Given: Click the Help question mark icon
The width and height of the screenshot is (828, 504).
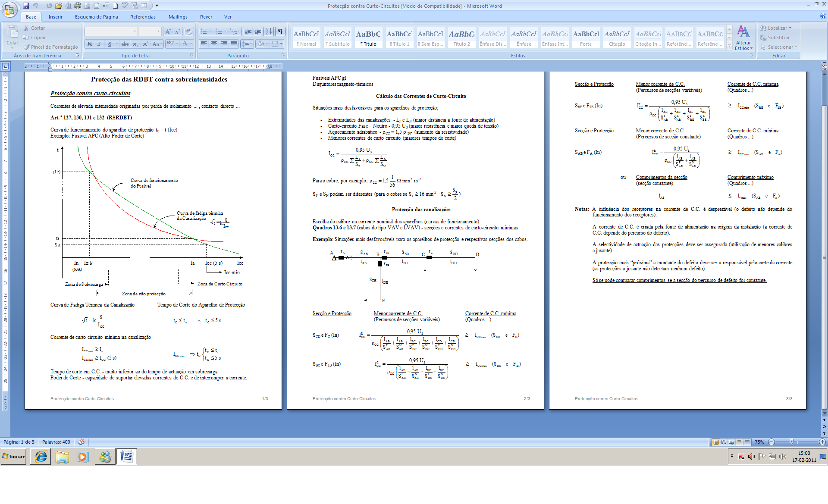Looking at the screenshot, I should click(823, 16).
